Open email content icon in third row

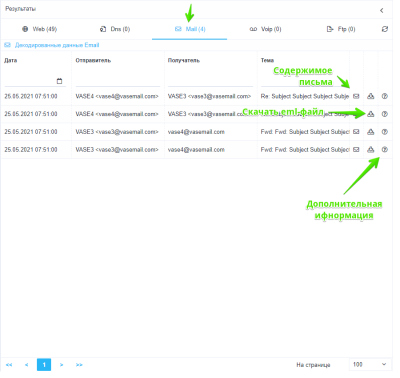pyautogui.click(x=356, y=132)
